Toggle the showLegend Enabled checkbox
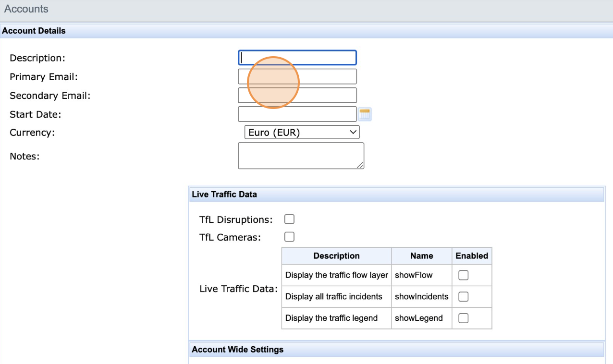Screen dimensions: 613x364 pos(463,318)
